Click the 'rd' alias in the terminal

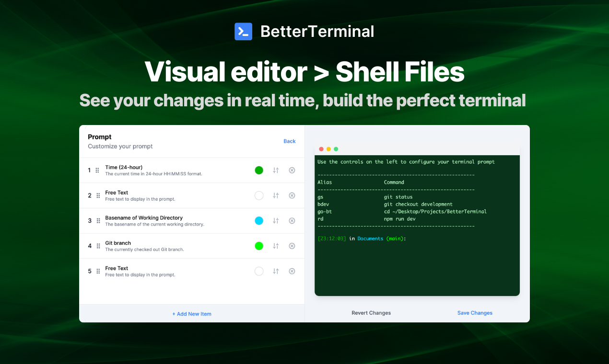coord(320,219)
